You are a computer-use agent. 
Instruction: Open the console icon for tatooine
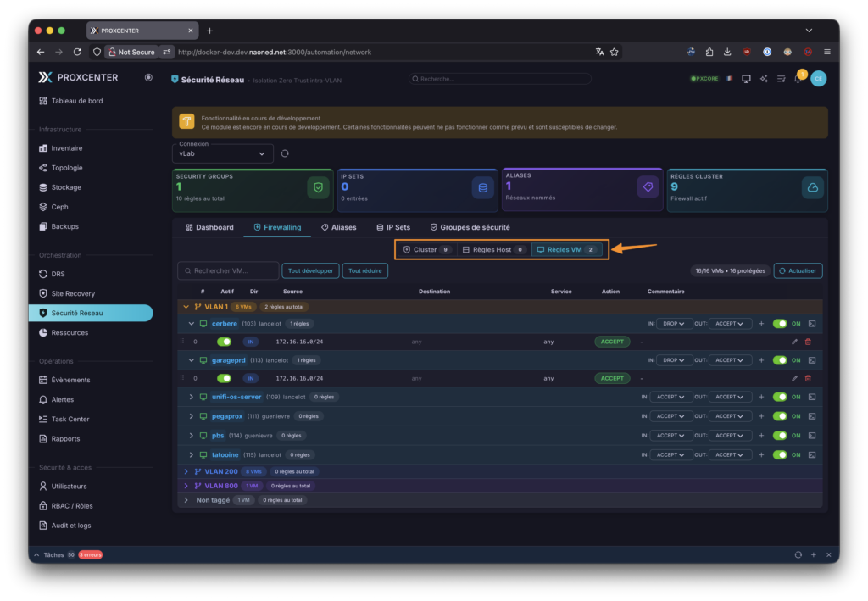coord(811,455)
